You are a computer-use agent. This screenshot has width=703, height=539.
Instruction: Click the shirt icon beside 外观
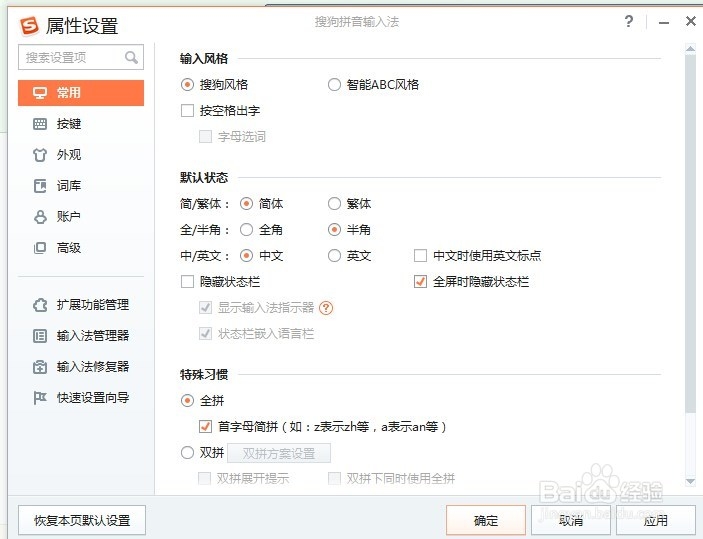click(40, 155)
